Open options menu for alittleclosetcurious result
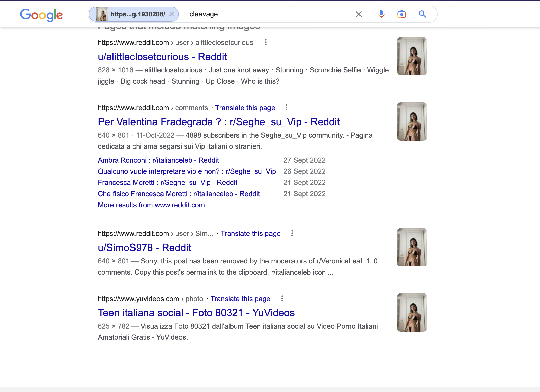 tap(266, 42)
